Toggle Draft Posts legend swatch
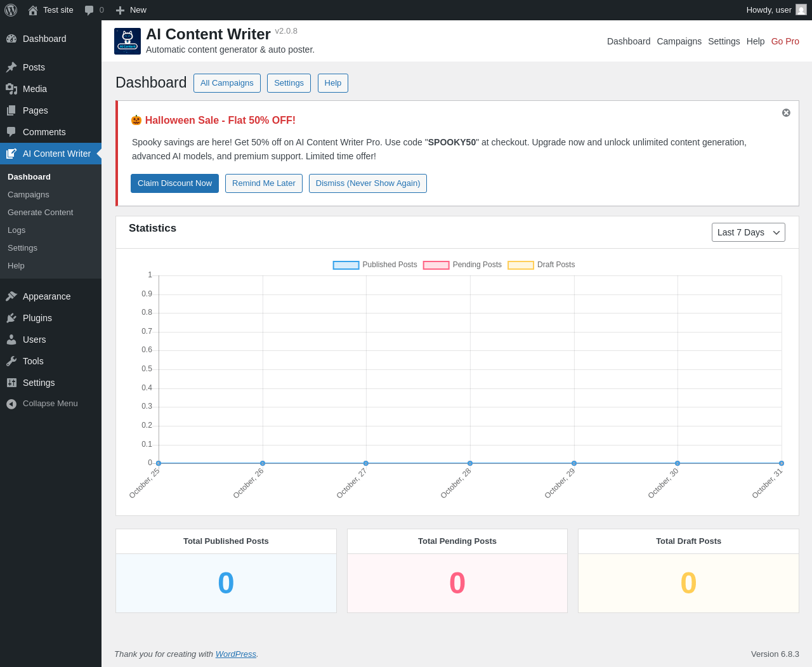 click(x=521, y=265)
